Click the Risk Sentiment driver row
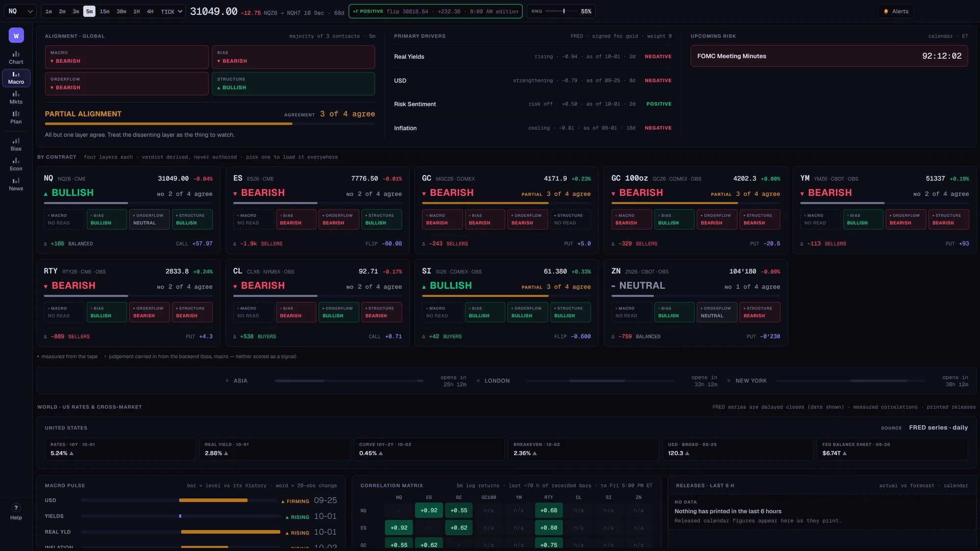This screenshot has width=980, height=551. pyautogui.click(x=533, y=104)
